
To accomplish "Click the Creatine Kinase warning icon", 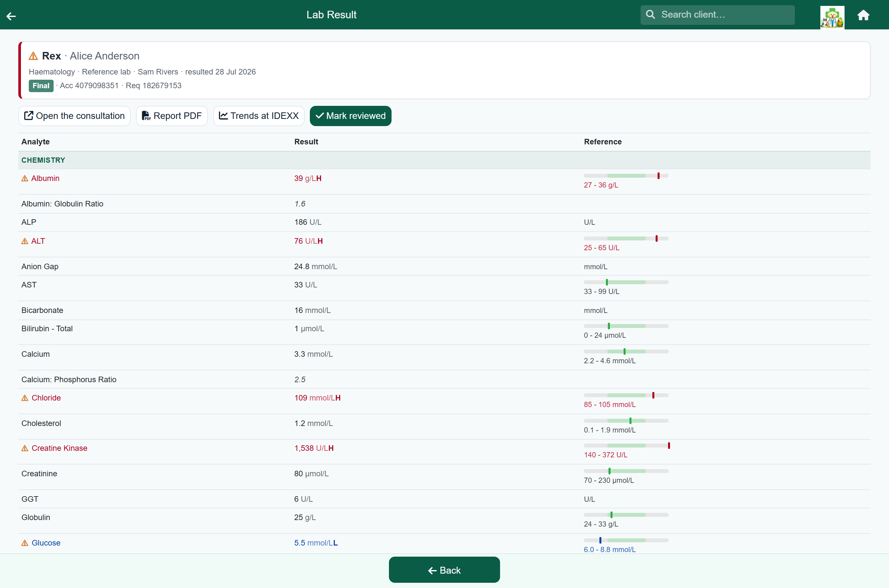I will [25, 448].
